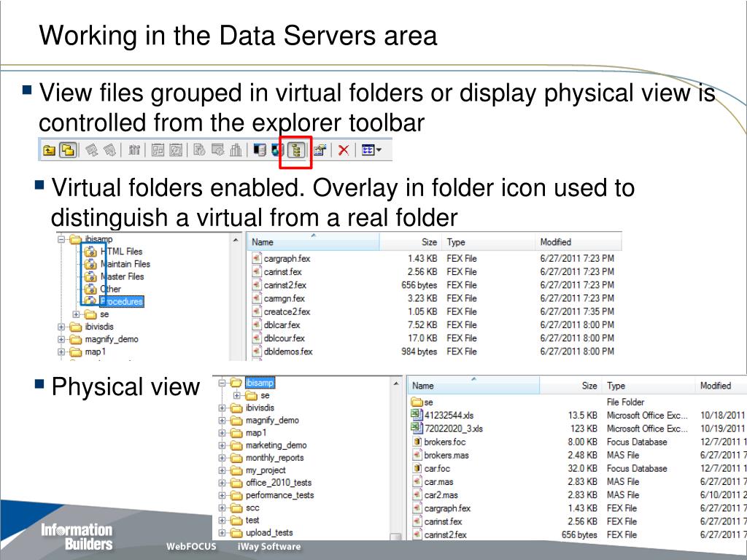Click the createce2.fex file icon

pos(257,311)
